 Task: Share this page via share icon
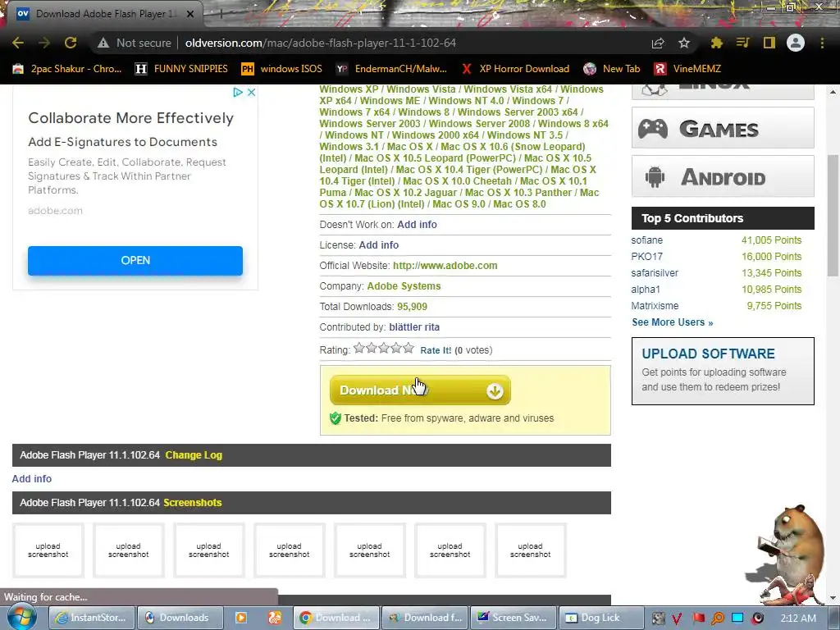pyautogui.click(x=658, y=43)
